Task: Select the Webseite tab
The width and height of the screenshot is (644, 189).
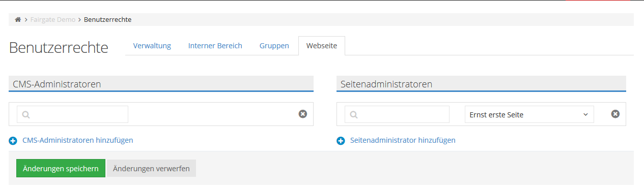Action: tap(322, 46)
